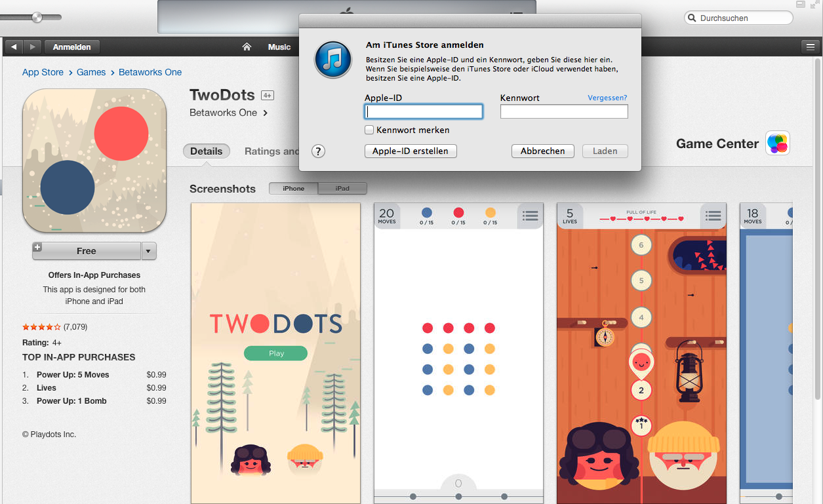Click the star rating of the app
Screen dimensions: 823x504
pos(41,327)
